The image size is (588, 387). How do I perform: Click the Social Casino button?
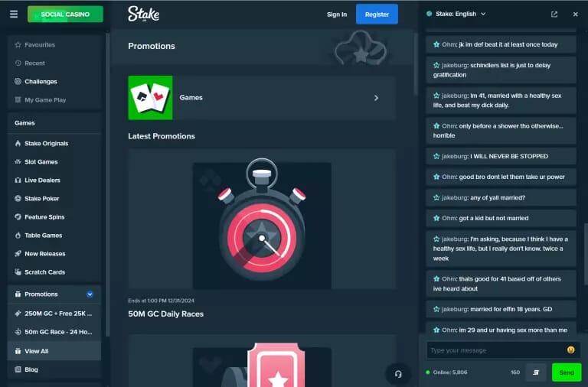pos(65,15)
